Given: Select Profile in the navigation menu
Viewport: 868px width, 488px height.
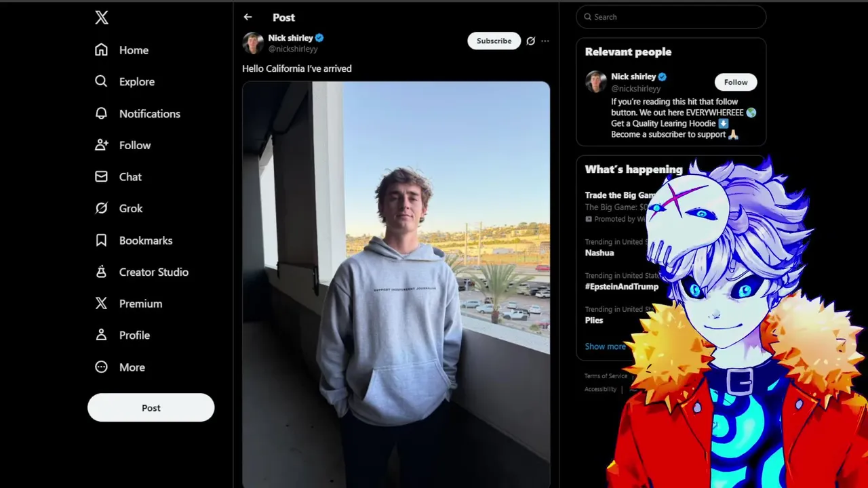Looking at the screenshot, I should [123, 335].
